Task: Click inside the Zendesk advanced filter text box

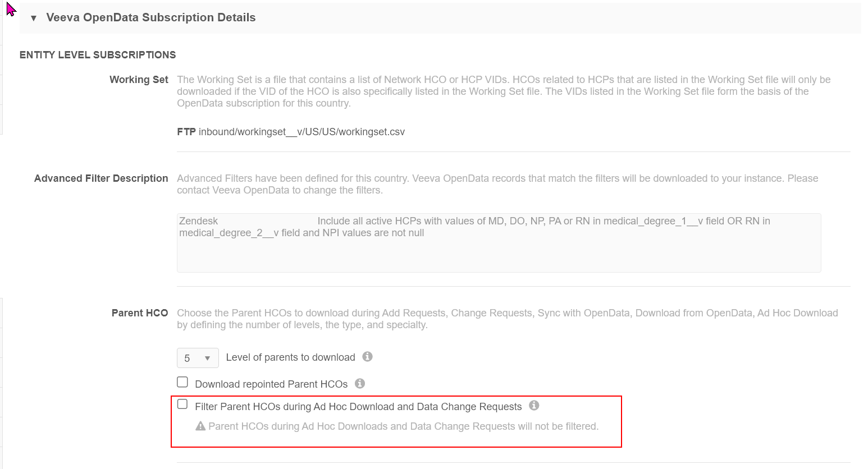Action: (x=498, y=252)
